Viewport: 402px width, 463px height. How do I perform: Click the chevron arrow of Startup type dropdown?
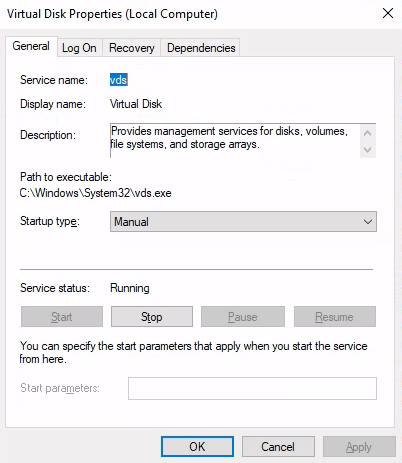(x=368, y=222)
